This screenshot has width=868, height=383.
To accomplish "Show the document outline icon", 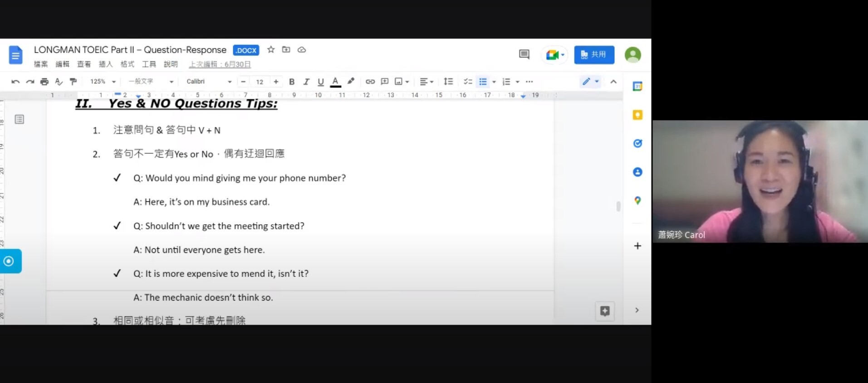I will pyautogui.click(x=19, y=119).
